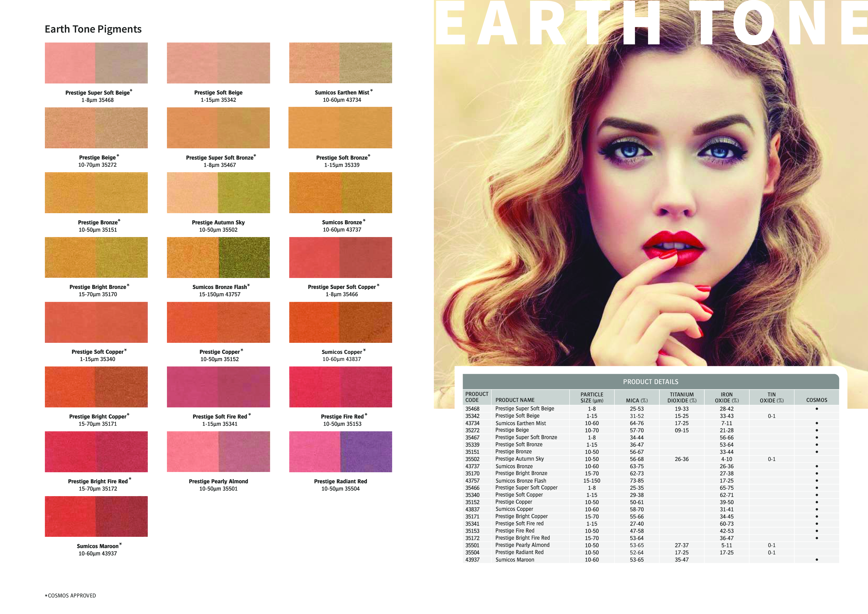The height and width of the screenshot is (614, 868).
Task: Select the Prestige Autumn Sky swatch
Action: (219, 193)
